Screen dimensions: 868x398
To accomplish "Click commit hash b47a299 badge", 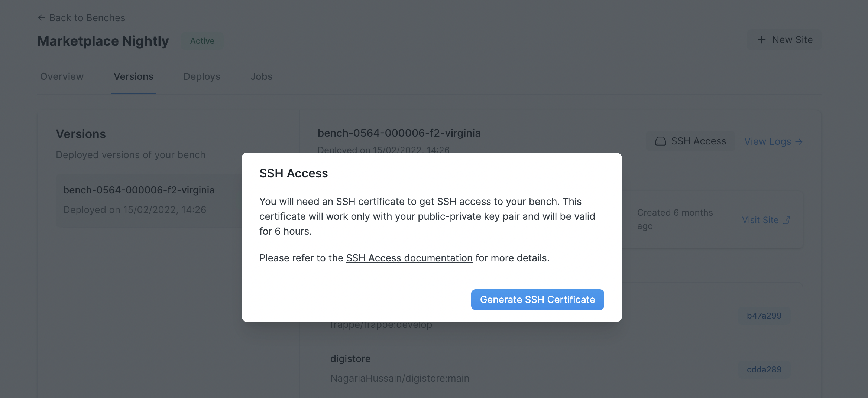I will tap(764, 316).
